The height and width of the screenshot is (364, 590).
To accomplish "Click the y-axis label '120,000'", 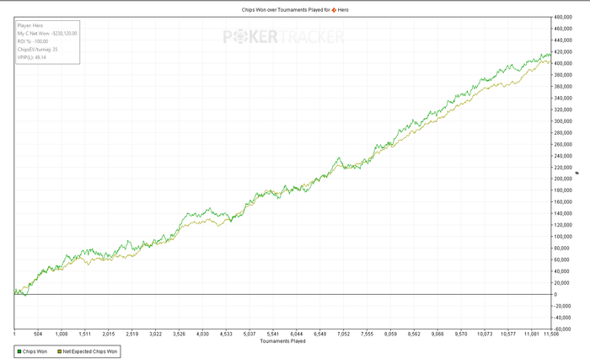I will pos(563,225).
